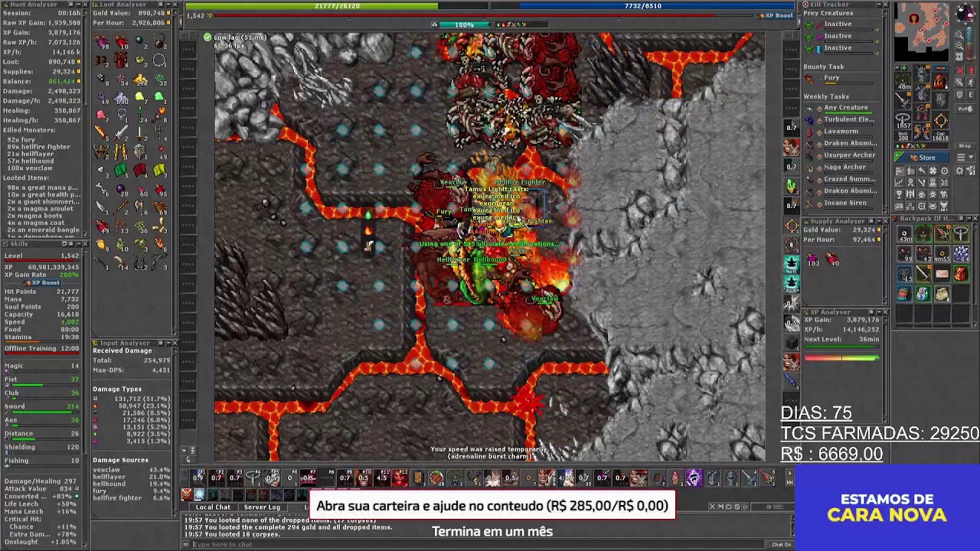Click the compass rose beside the minimap
980x551 pixels.
point(965,12)
